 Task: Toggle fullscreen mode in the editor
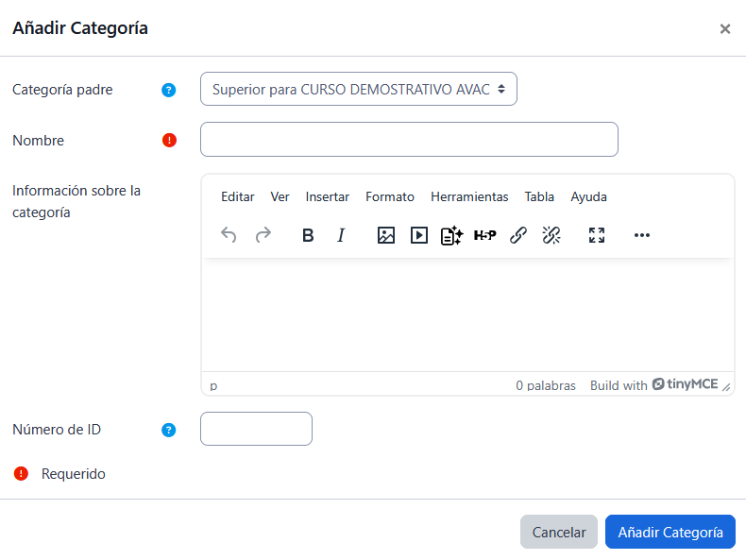(597, 235)
